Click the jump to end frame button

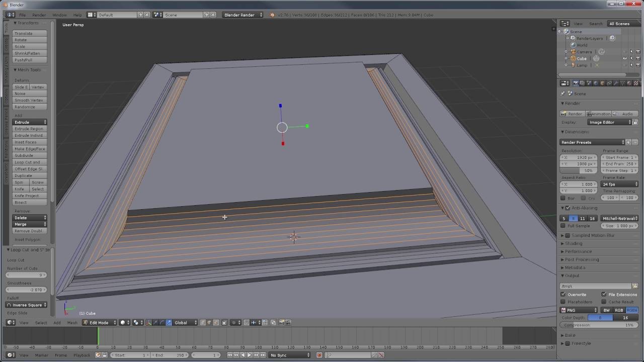[x=263, y=355]
